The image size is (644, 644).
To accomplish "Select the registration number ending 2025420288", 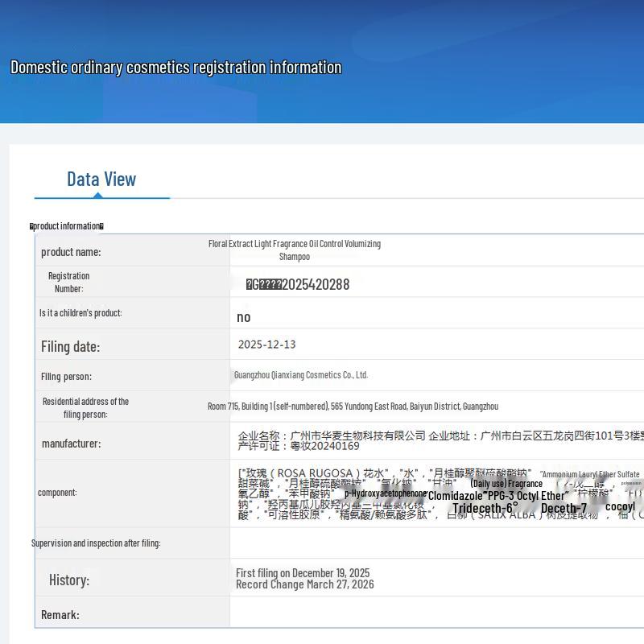I will point(298,284).
